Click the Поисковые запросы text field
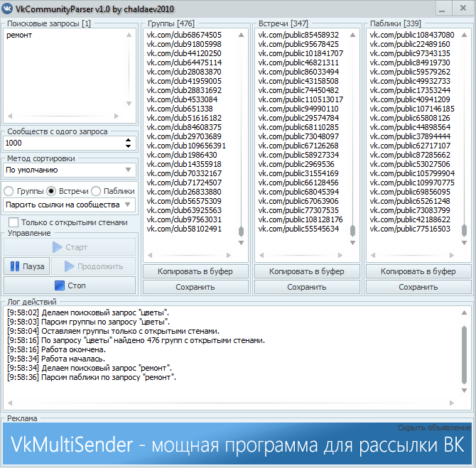 [70, 75]
